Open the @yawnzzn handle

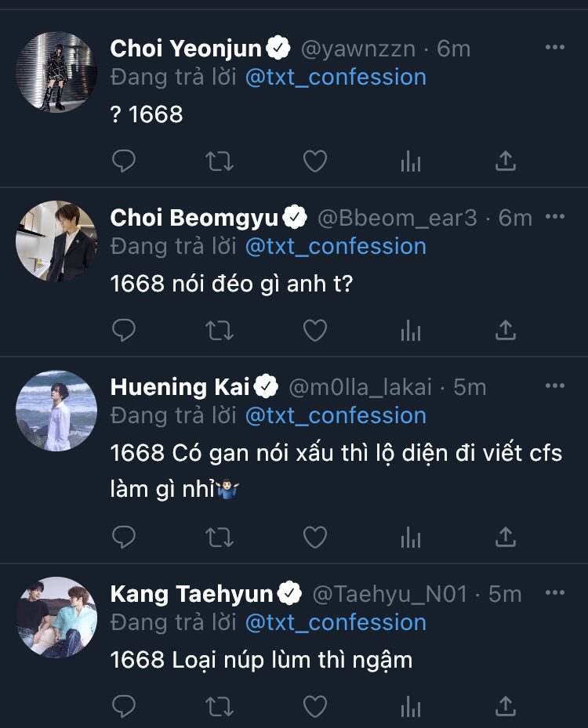358,49
